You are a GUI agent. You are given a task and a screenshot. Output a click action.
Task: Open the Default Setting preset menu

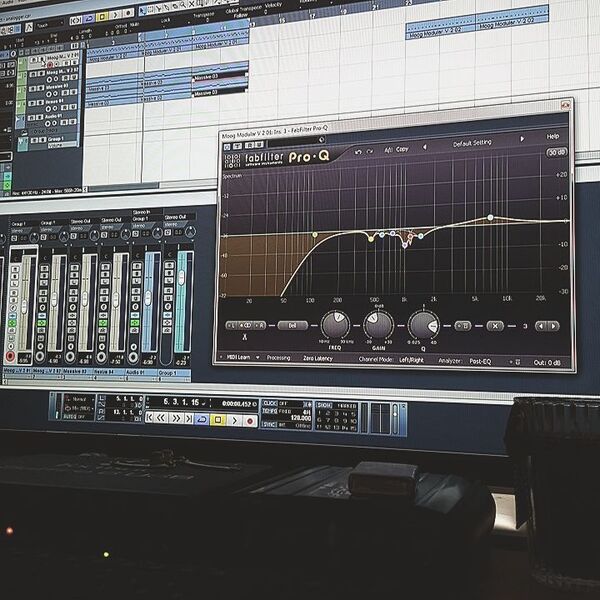tap(472, 143)
